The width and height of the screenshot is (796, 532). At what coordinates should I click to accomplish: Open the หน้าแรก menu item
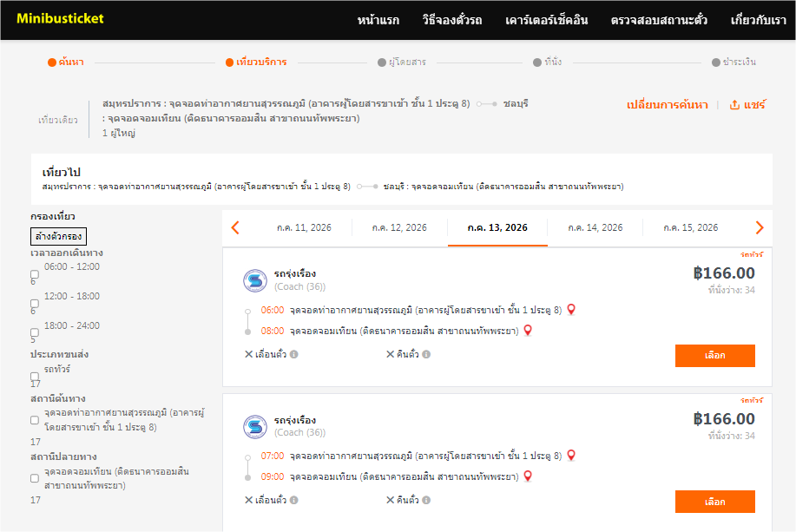pyautogui.click(x=378, y=20)
